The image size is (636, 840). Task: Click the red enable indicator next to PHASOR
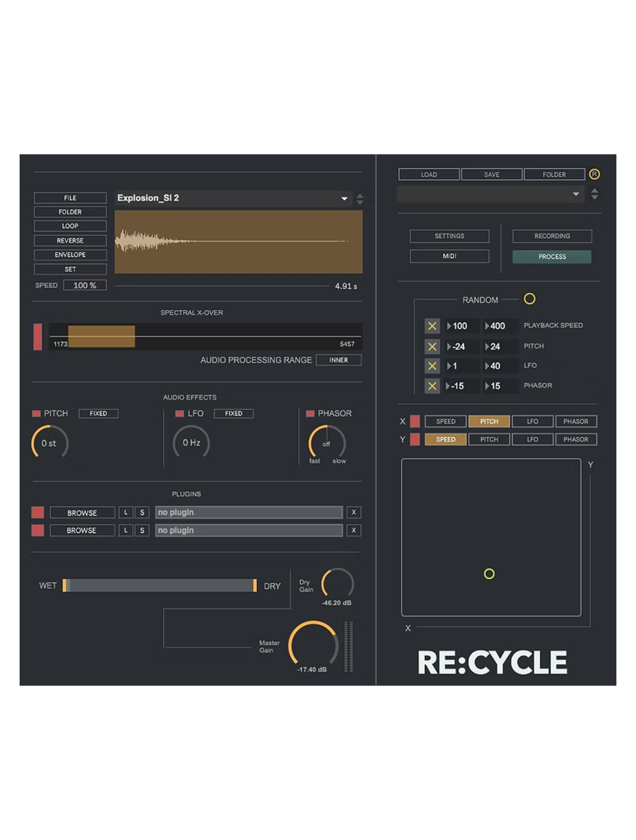[310, 413]
